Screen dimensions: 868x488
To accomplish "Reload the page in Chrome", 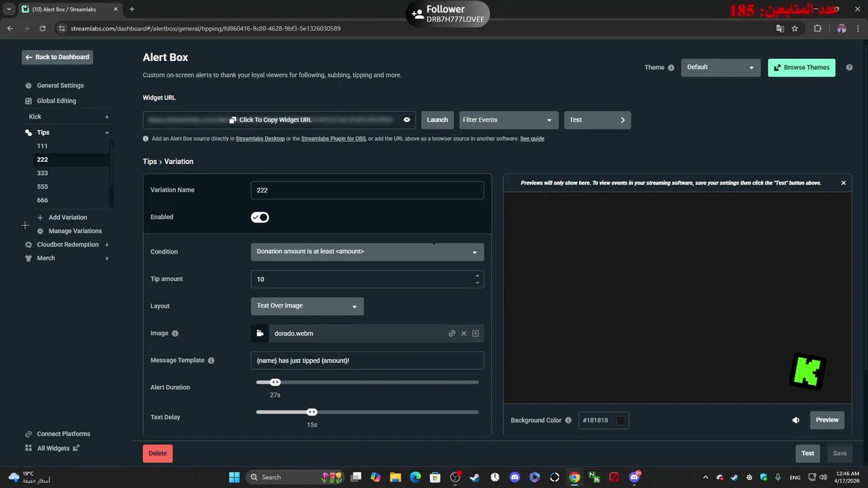I will click(43, 28).
